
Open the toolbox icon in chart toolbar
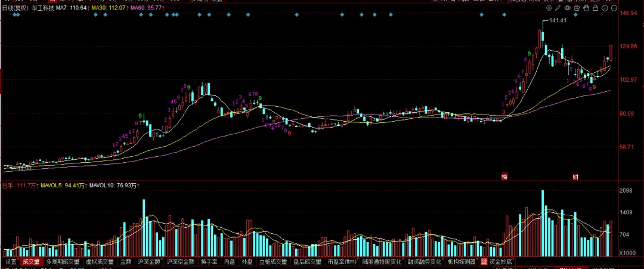coord(577,8)
